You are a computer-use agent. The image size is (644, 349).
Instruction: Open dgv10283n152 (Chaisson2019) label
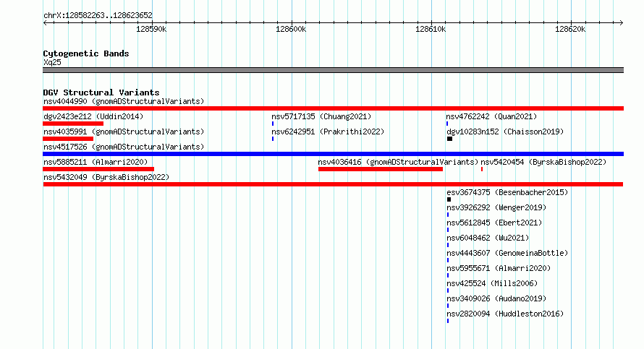coord(505,132)
